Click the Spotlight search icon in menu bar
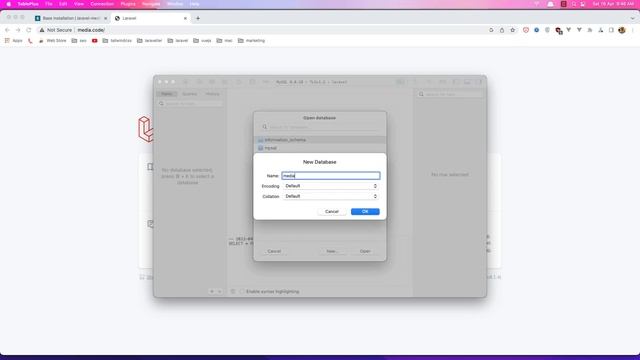640x360 pixels. pos(573,4)
